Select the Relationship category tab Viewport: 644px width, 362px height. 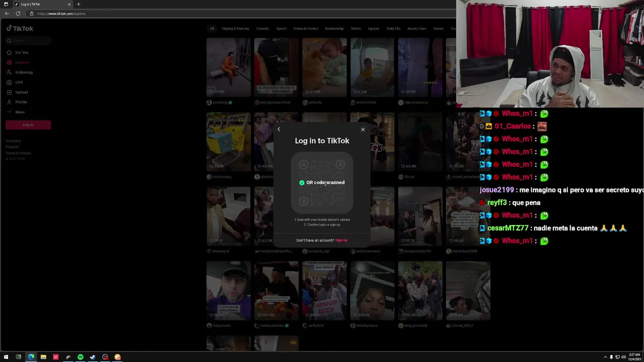(x=334, y=29)
